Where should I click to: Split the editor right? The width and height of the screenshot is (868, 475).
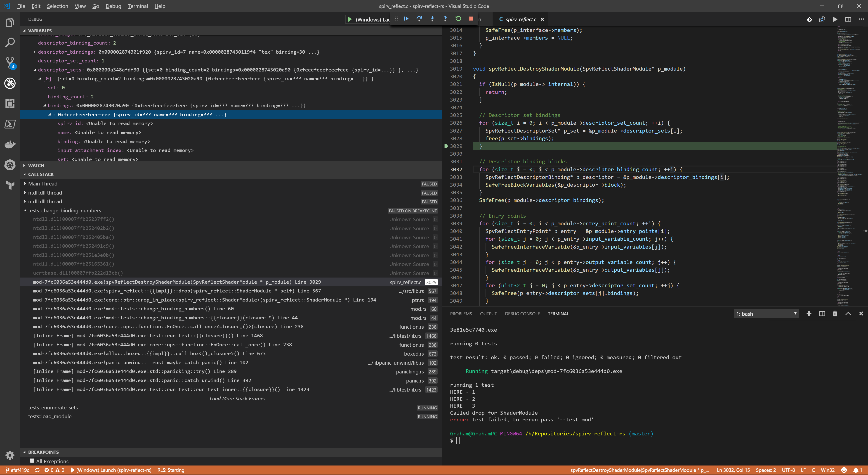(x=848, y=19)
